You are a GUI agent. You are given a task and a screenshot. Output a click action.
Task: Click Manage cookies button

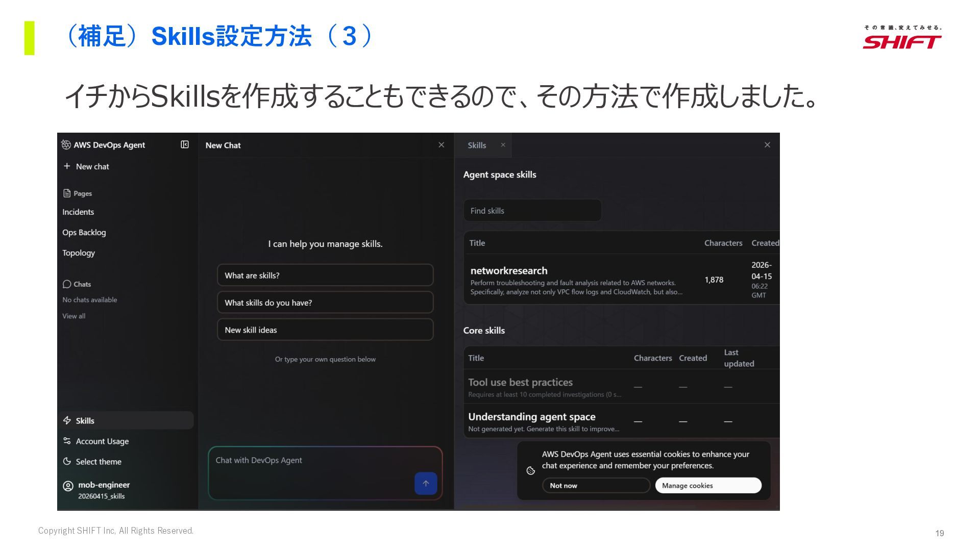(708, 486)
